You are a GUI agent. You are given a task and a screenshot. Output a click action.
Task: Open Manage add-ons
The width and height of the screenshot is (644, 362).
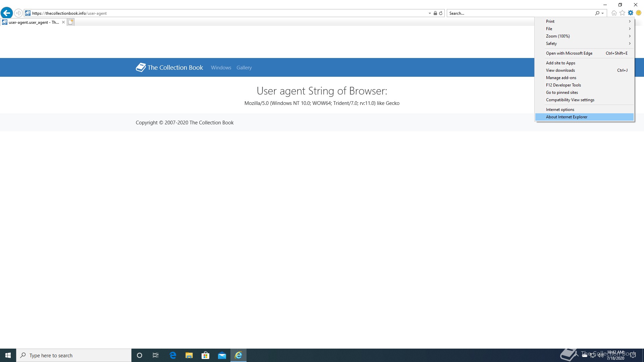pos(584,77)
